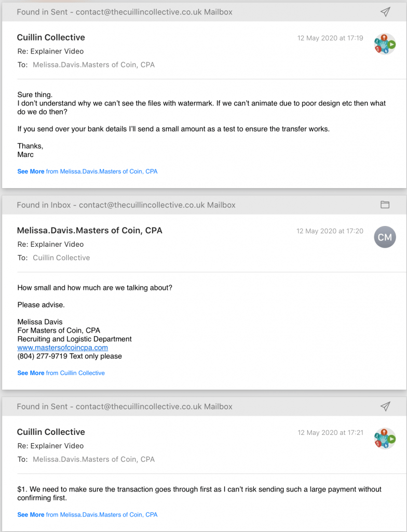Click the timestamp 12 May 2020 at 17:20

point(330,231)
